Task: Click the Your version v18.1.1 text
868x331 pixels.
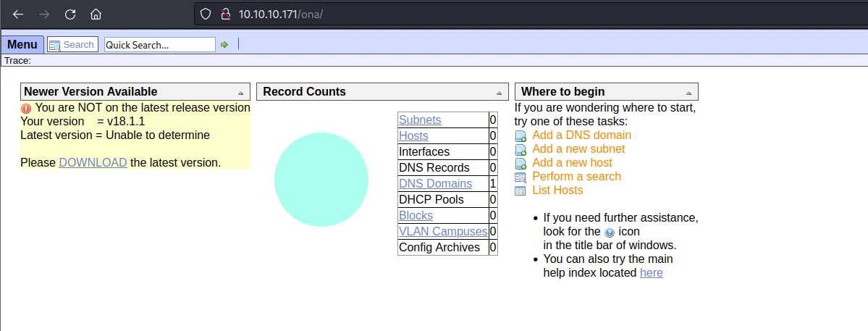Action: (83, 121)
